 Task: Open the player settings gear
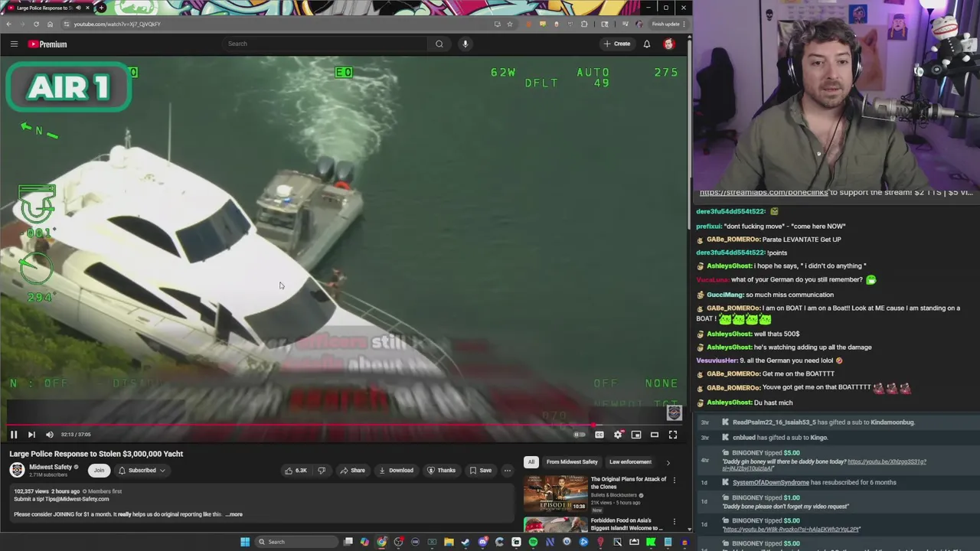(618, 435)
